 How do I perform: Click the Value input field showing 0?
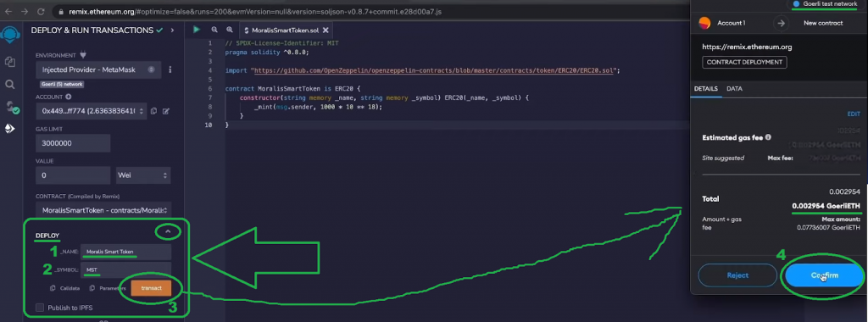[x=73, y=175]
